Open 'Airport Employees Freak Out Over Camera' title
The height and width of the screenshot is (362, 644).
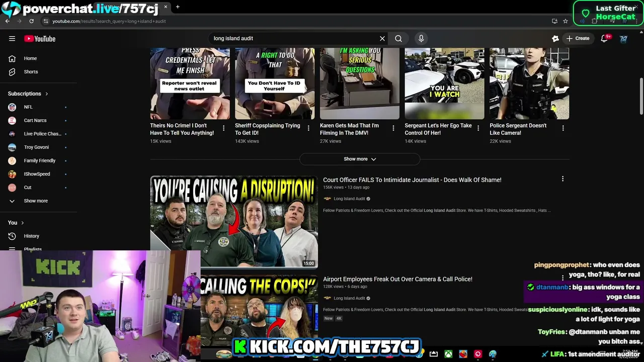(x=397, y=279)
